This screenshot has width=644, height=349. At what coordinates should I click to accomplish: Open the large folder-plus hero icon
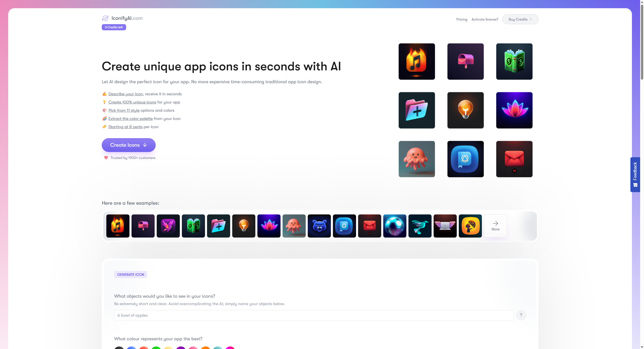tap(417, 110)
